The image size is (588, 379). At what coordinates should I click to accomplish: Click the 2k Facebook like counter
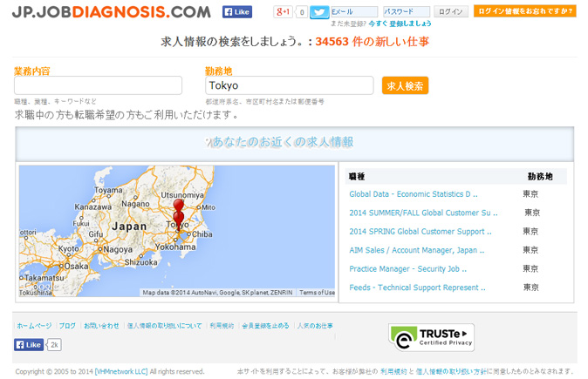pyautogui.click(x=54, y=345)
